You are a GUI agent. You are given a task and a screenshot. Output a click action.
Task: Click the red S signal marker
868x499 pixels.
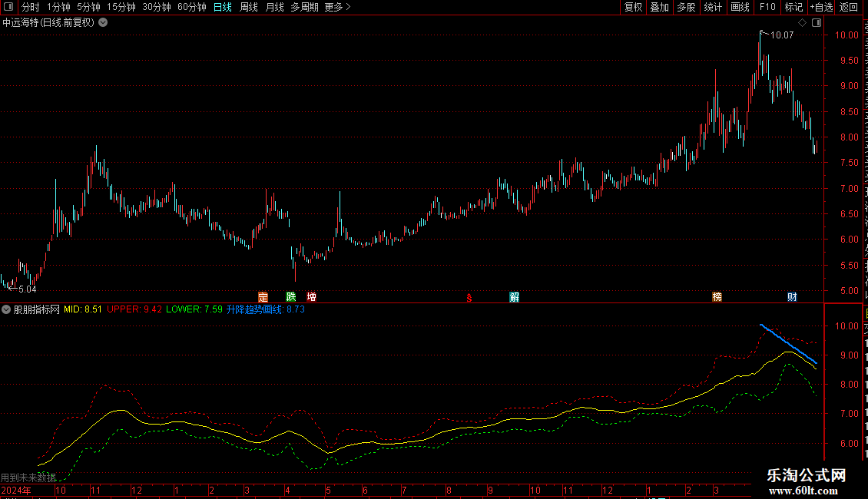(469, 298)
